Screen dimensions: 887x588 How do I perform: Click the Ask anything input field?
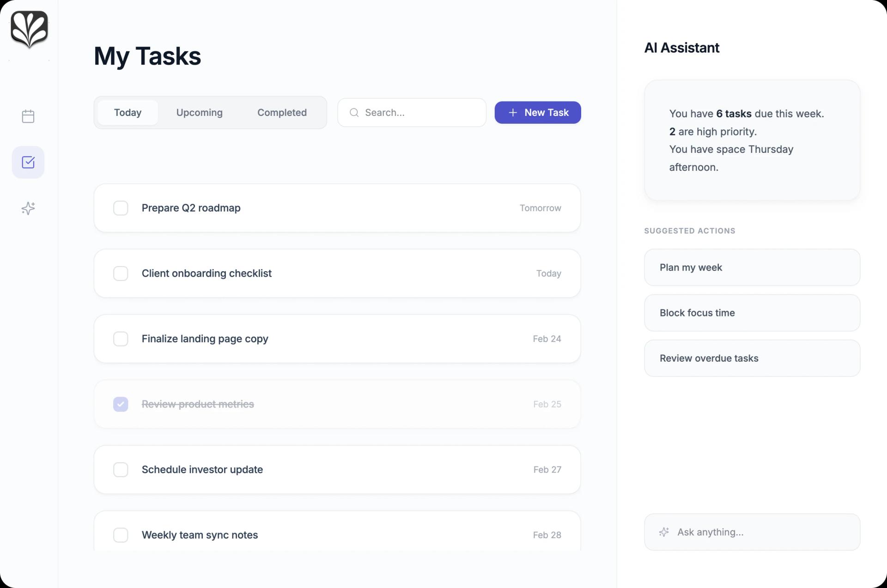(752, 532)
